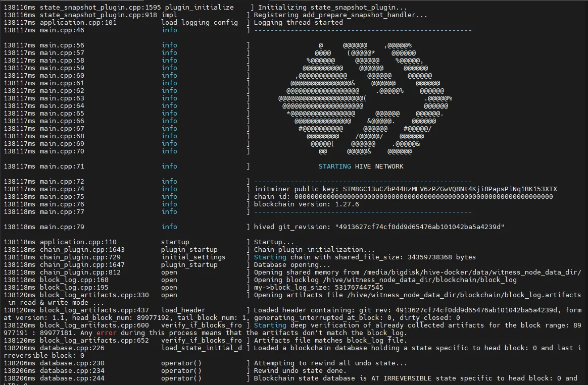Screen dimensions: 588x385
Task: Click 'main.cpp:79' source reference
Action: (x=62, y=227)
